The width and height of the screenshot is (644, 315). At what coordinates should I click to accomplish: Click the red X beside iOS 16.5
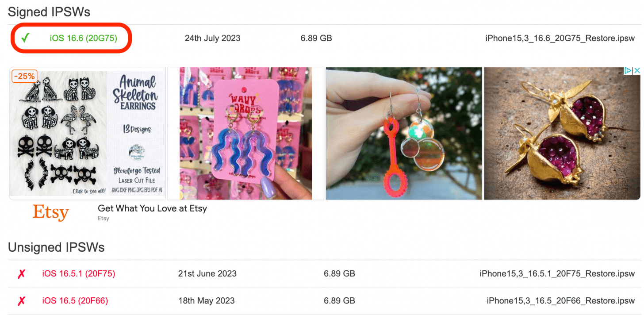tap(21, 301)
